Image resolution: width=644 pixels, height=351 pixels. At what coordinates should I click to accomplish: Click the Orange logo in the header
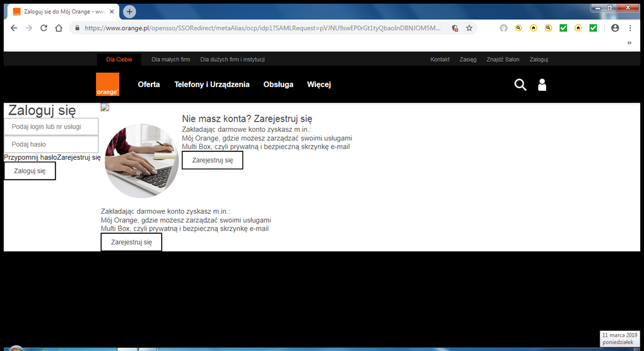[107, 84]
